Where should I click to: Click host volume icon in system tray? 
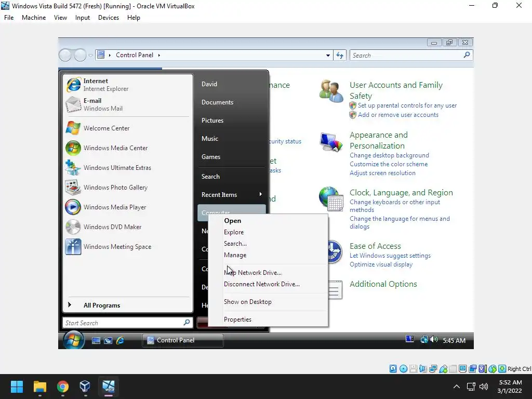pos(484,387)
